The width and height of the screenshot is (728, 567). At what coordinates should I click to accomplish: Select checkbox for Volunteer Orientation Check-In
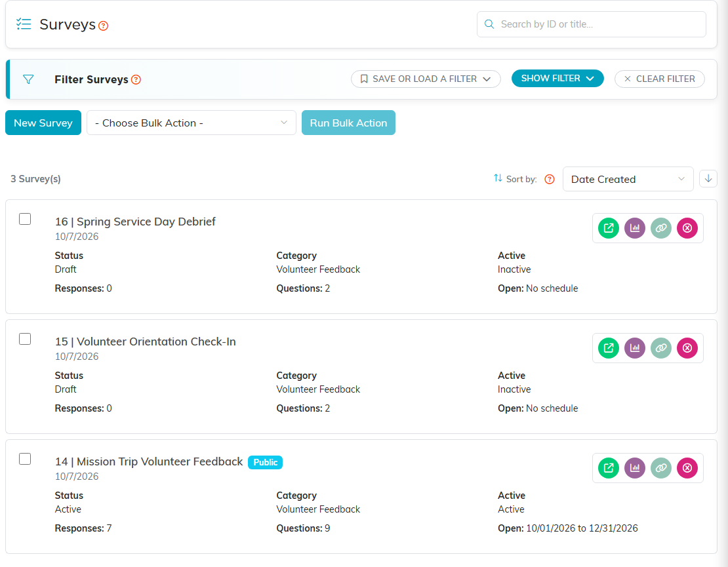point(25,339)
